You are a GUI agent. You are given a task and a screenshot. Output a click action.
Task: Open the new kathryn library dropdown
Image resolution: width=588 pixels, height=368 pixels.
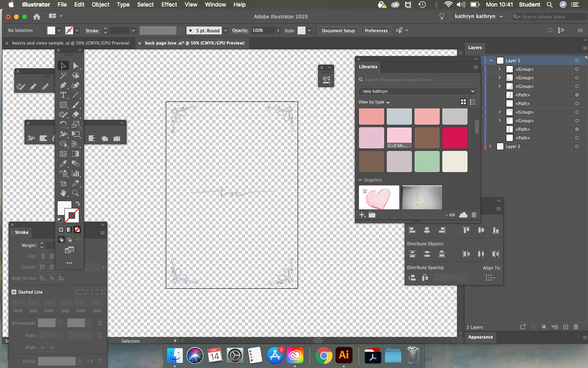(417, 91)
